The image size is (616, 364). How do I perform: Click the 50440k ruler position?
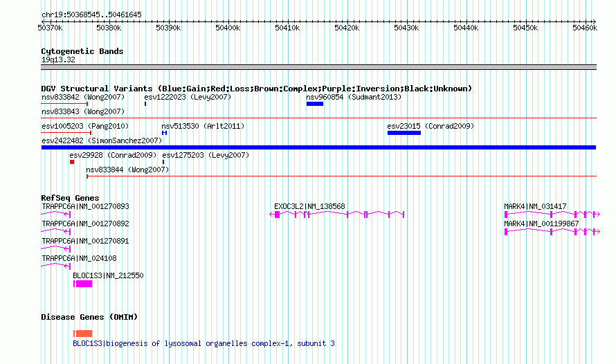[466, 28]
